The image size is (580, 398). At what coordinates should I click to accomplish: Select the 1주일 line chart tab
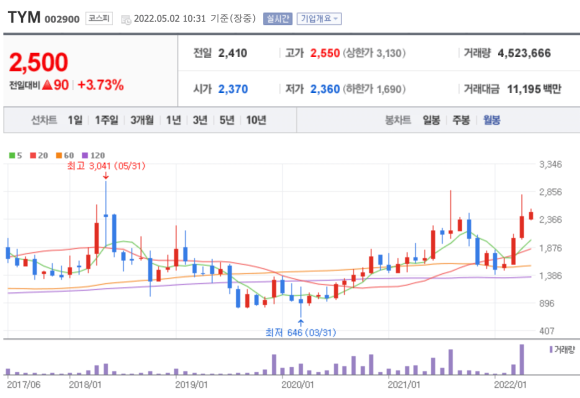107,120
